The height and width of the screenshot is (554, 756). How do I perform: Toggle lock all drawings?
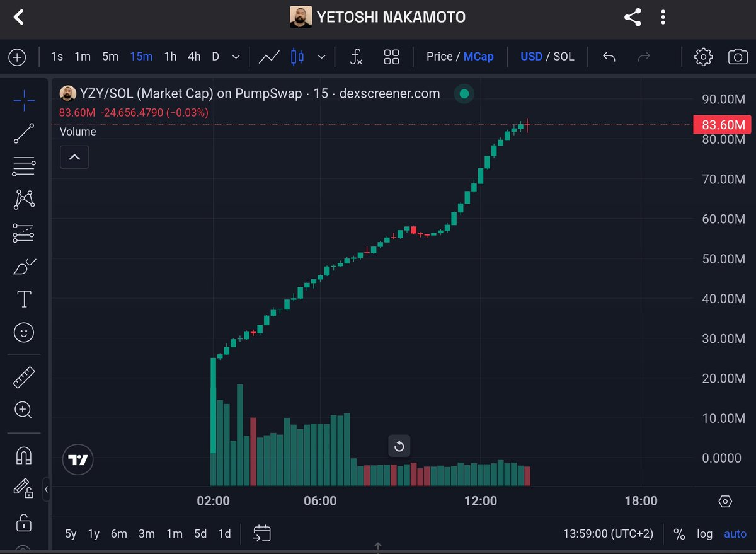click(x=24, y=522)
